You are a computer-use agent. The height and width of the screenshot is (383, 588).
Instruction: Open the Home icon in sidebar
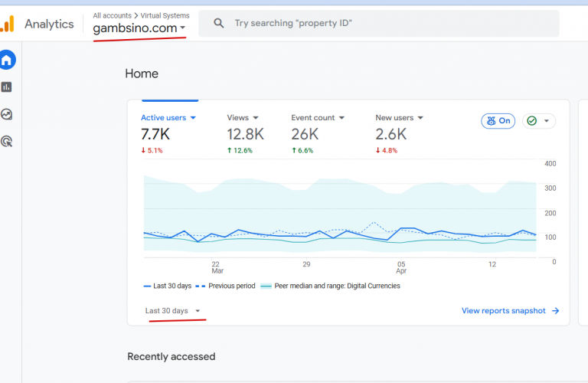pyautogui.click(x=7, y=61)
